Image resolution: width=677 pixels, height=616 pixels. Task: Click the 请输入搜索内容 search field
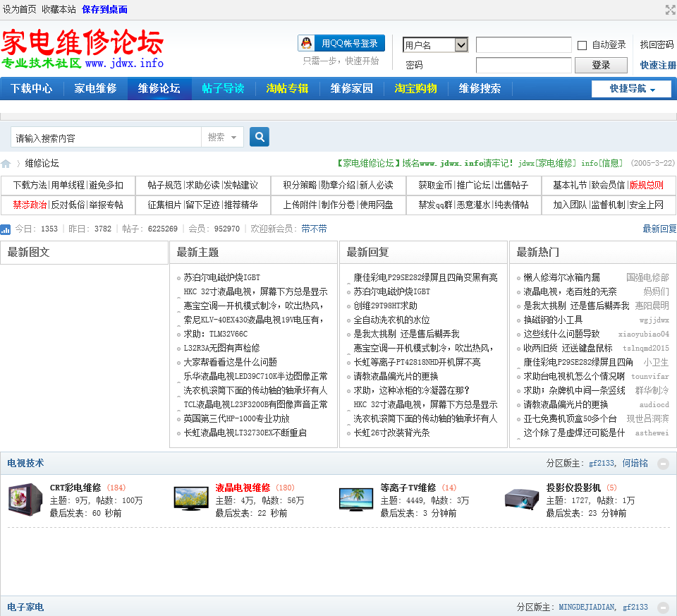pyautogui.click(x=106, y=138)
